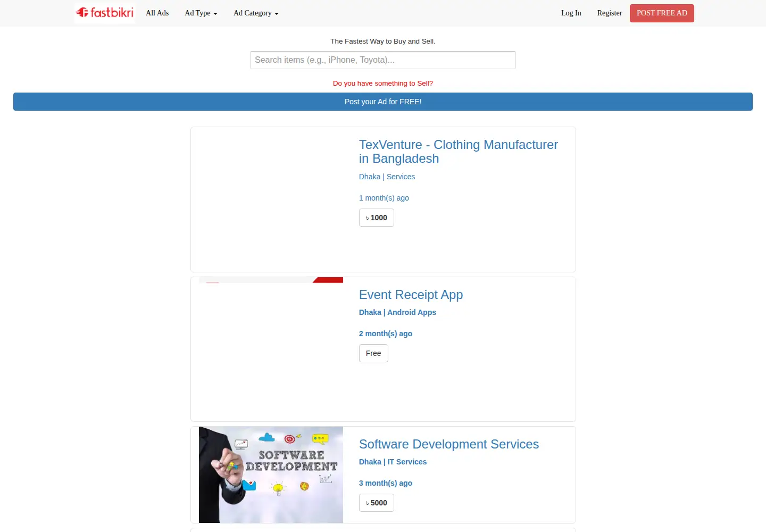Click the POST FREE AD button

coord(662,13)
